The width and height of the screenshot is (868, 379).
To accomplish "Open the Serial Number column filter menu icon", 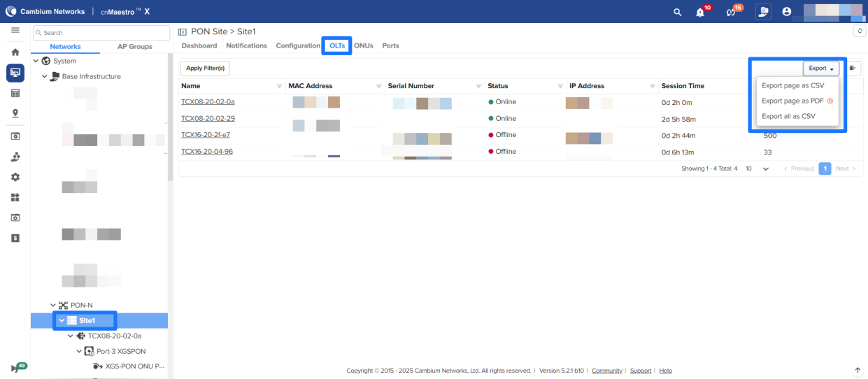I will pyautogui.click(x=479, y=86).
